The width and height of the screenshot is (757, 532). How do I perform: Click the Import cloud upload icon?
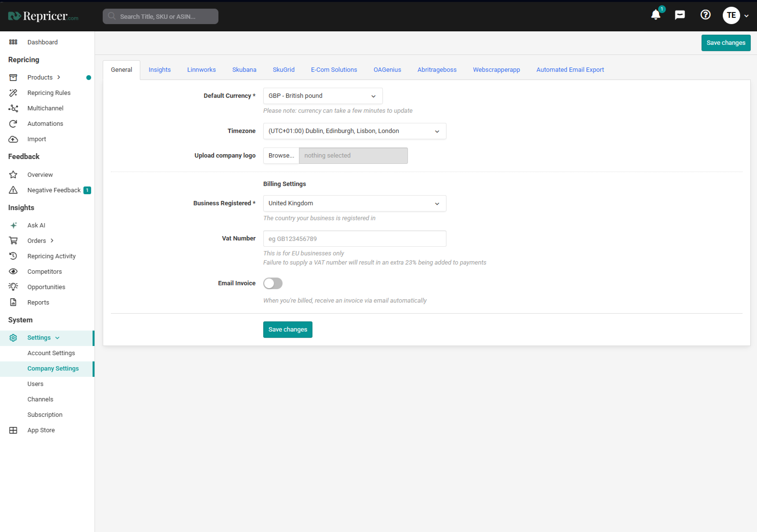(x=13, y=139)
